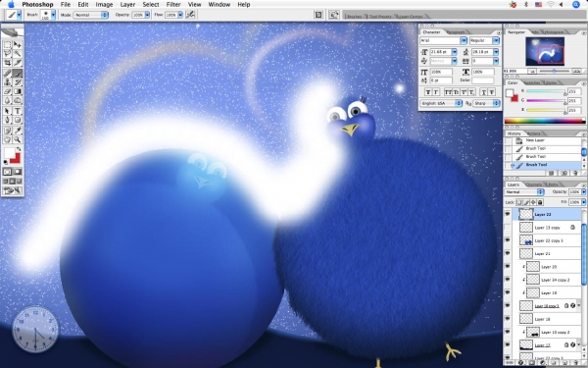Image resolution: width=588 pixels, height=368 pixels.
Task: Select the Rectangular Marquee tool
Action: pos(7,45)
